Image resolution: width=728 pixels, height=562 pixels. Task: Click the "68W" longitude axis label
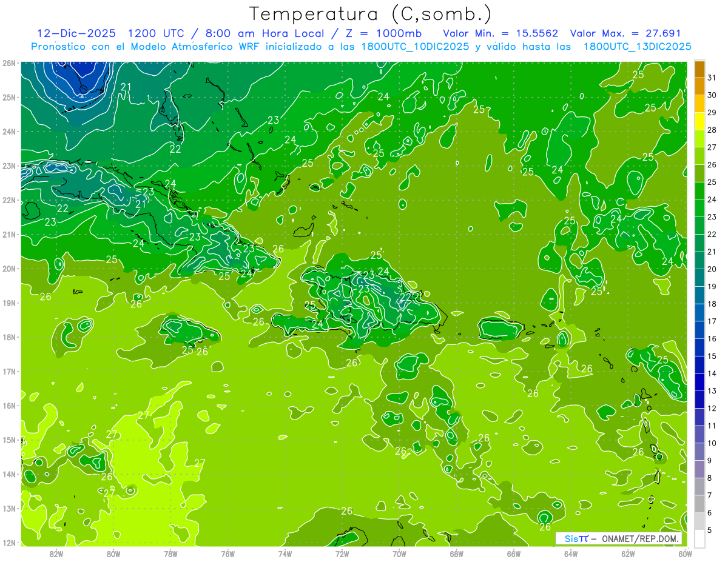click(x=457, y=554)
